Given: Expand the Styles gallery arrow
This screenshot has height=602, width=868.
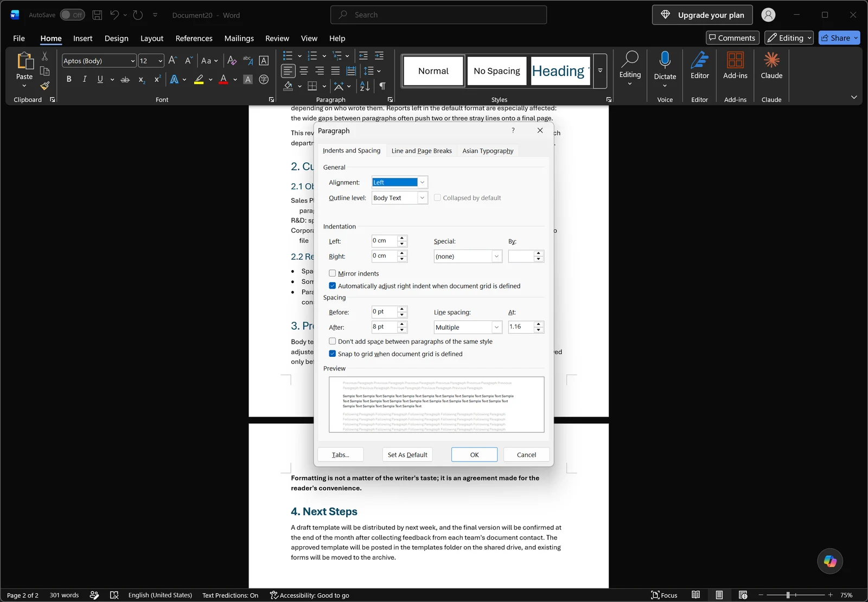Looking at the screenshot, I should click(x=600, y=71).
